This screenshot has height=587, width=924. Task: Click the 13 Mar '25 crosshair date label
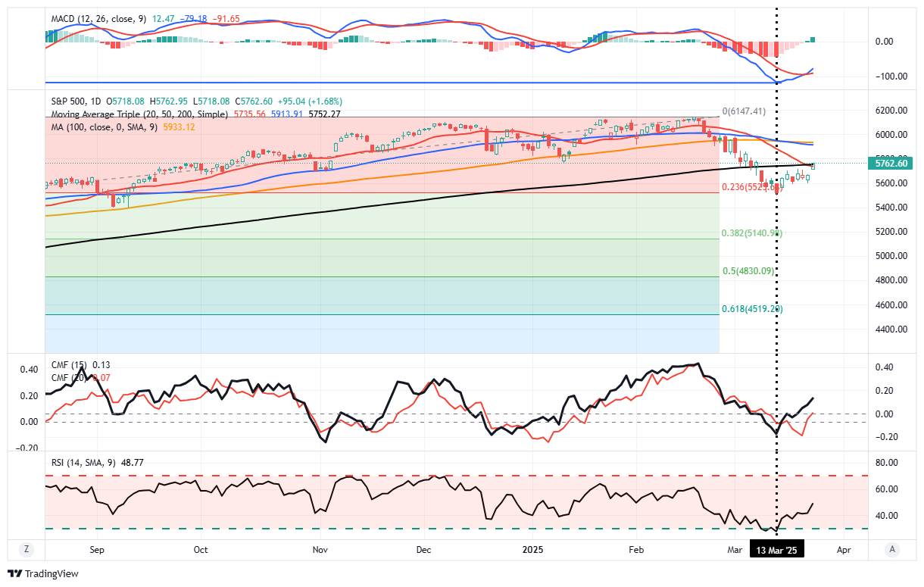click(776, 549)
